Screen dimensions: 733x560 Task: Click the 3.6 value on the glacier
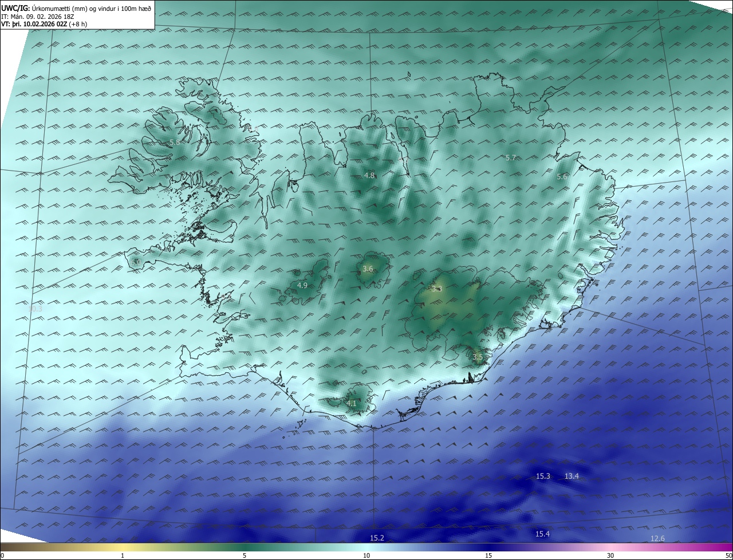click(x=368, y=269)
